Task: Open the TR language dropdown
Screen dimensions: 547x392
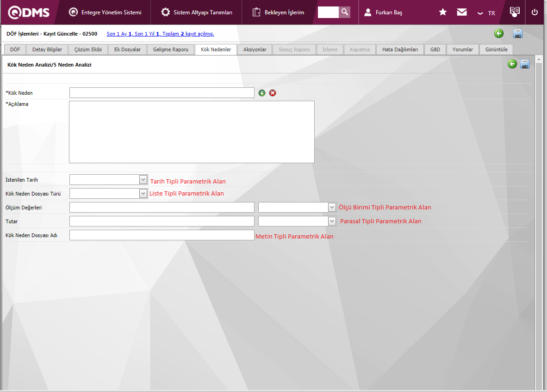Action: point(486,13)
